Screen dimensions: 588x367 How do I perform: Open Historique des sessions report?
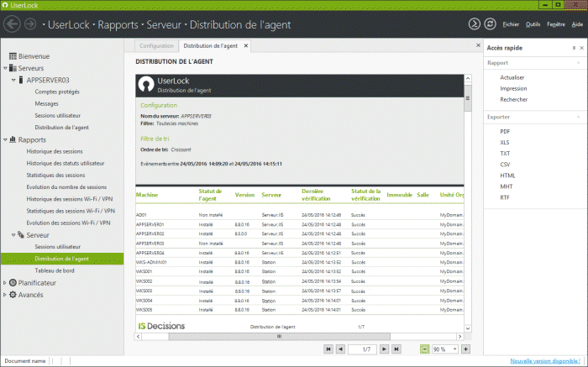click(55, 151)
